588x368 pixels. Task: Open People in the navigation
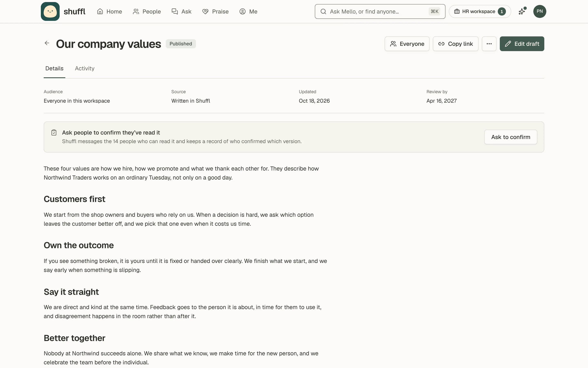(x=147, y=11)
